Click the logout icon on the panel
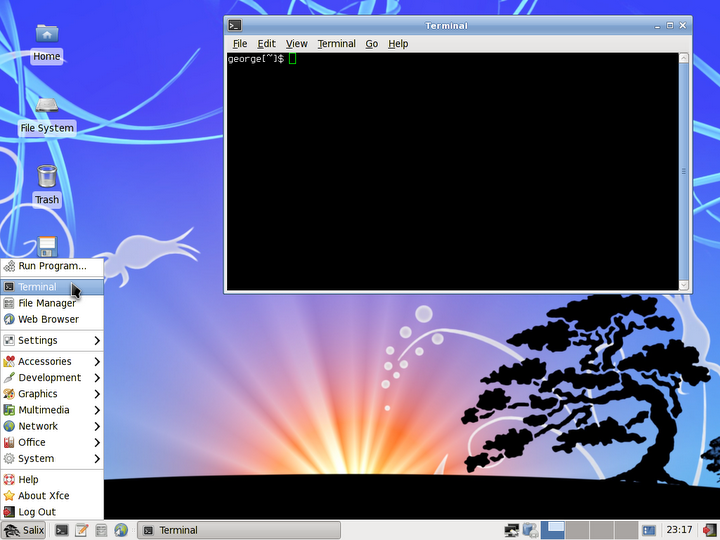720x540 pixels. click(709, 530)
